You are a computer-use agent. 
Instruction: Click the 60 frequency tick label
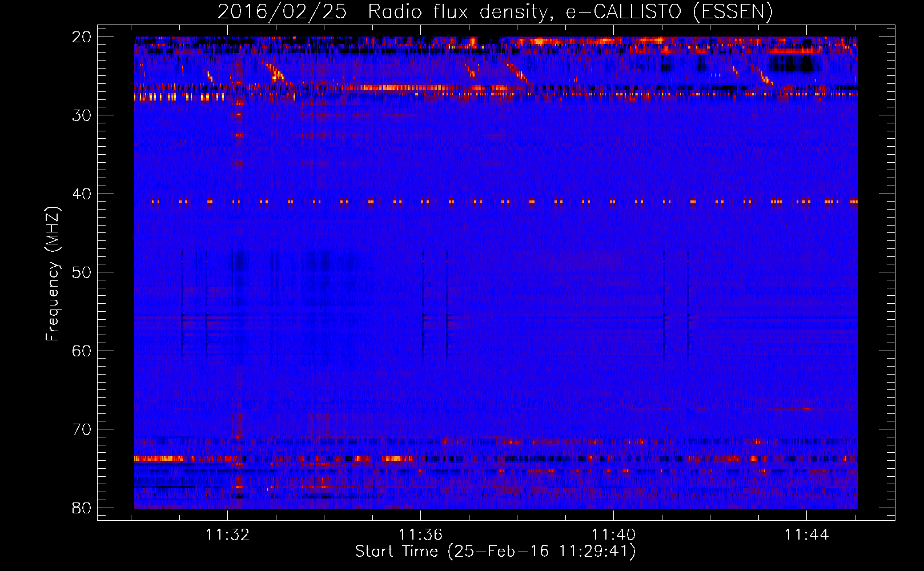[82, 351]
